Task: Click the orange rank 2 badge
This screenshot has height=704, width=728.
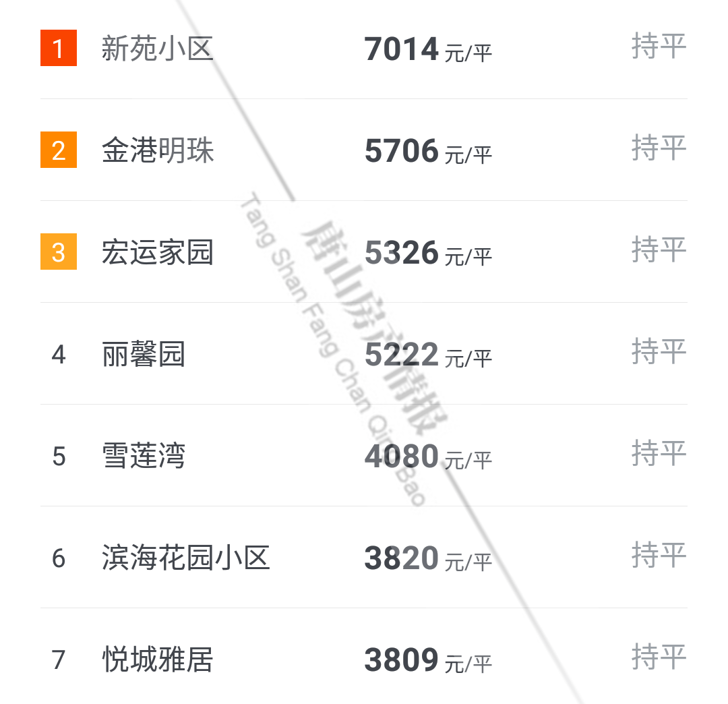Action: [59, 150]
